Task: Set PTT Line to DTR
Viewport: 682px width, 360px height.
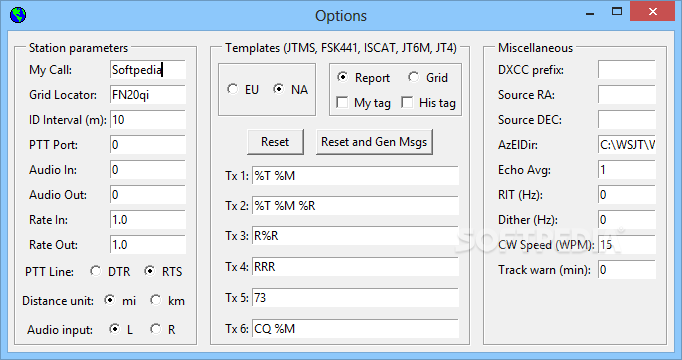Action: pos(96,271)
